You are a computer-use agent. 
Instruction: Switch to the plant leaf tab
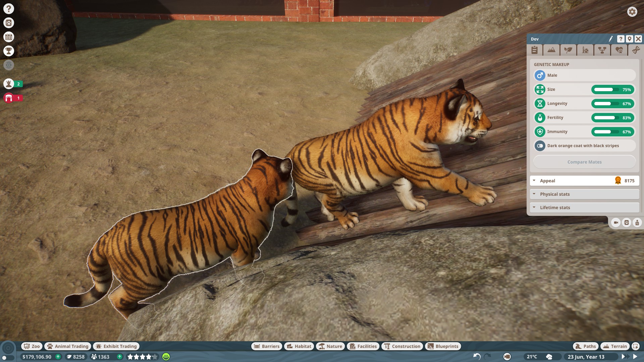point(568,50)
